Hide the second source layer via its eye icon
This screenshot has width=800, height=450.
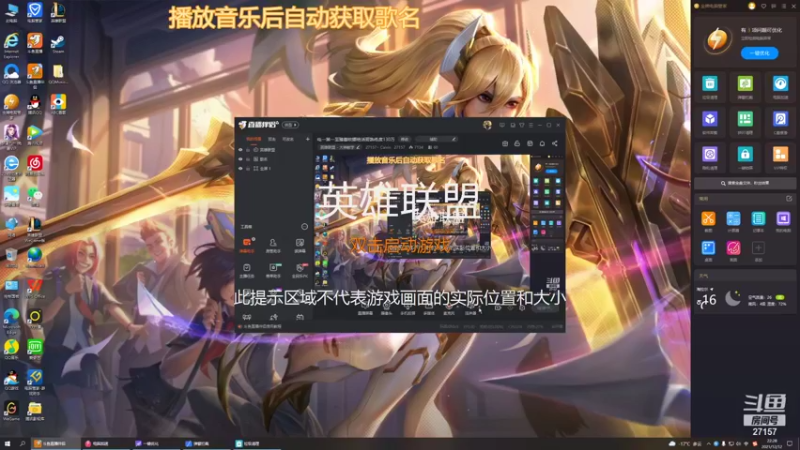click(x=240, y=159)
